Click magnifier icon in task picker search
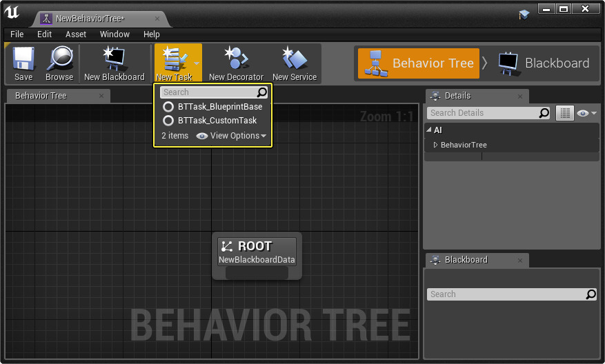The width and height of the screenshot is (605, 364). (262, 92)
